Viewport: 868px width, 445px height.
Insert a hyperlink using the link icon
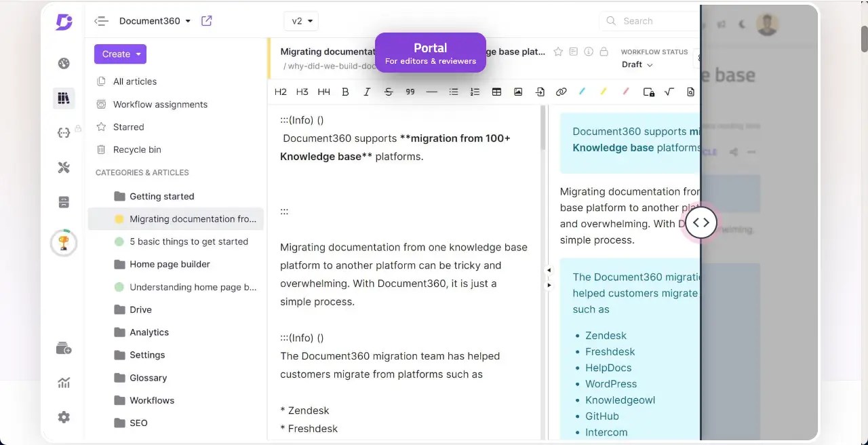coord(561,92)
